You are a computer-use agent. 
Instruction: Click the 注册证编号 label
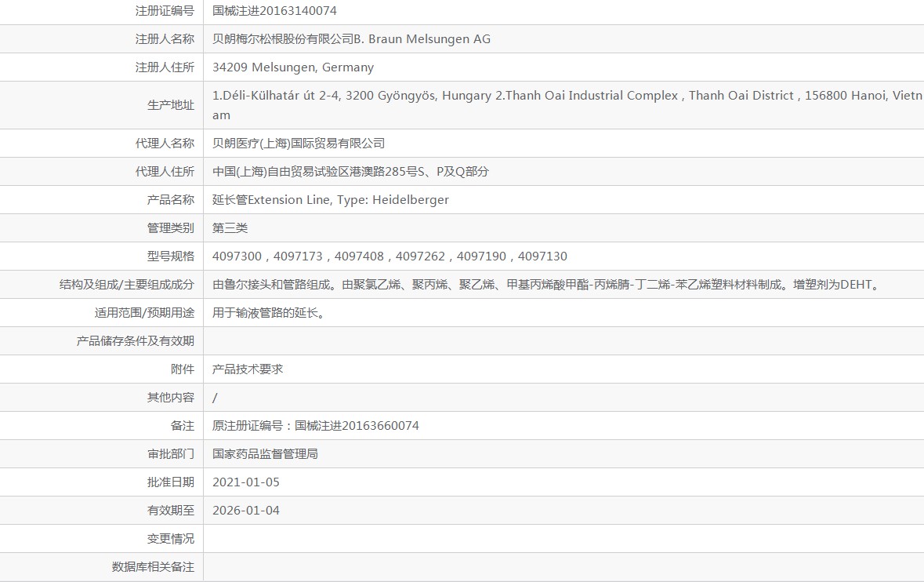(x=165, y=11)
